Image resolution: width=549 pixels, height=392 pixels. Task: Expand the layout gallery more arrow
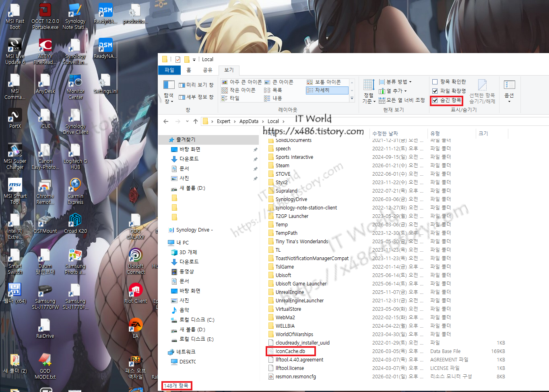[x=352, y=98]
